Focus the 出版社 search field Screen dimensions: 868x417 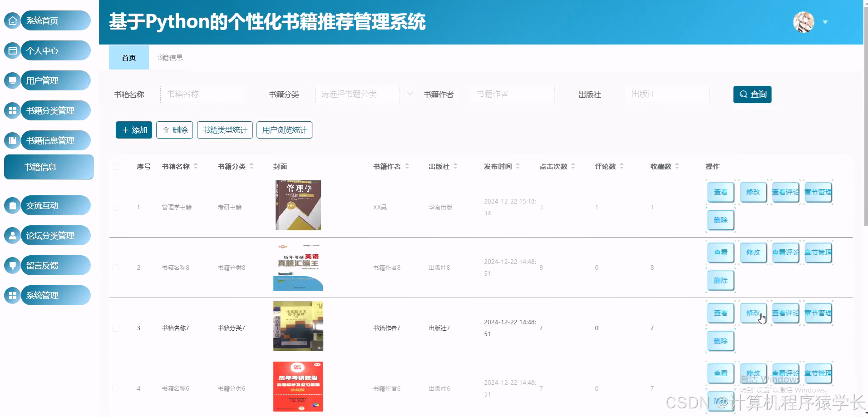pos(667,94)
